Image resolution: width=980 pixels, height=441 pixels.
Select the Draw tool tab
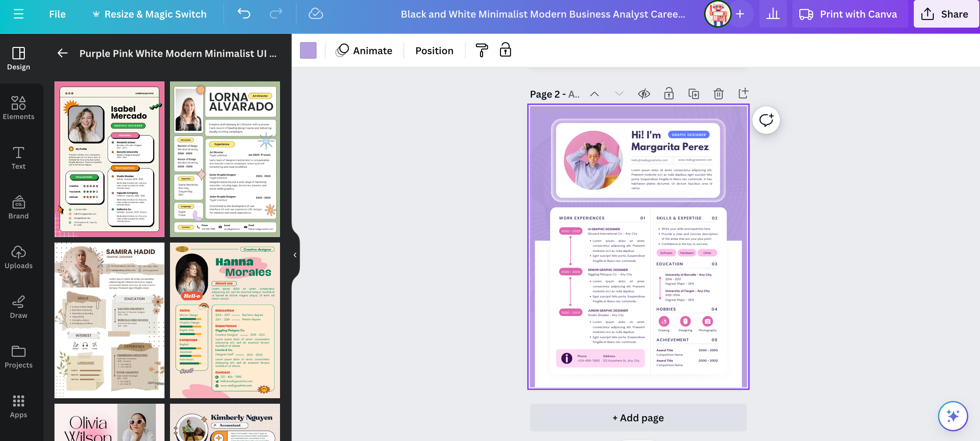point(19,307)
